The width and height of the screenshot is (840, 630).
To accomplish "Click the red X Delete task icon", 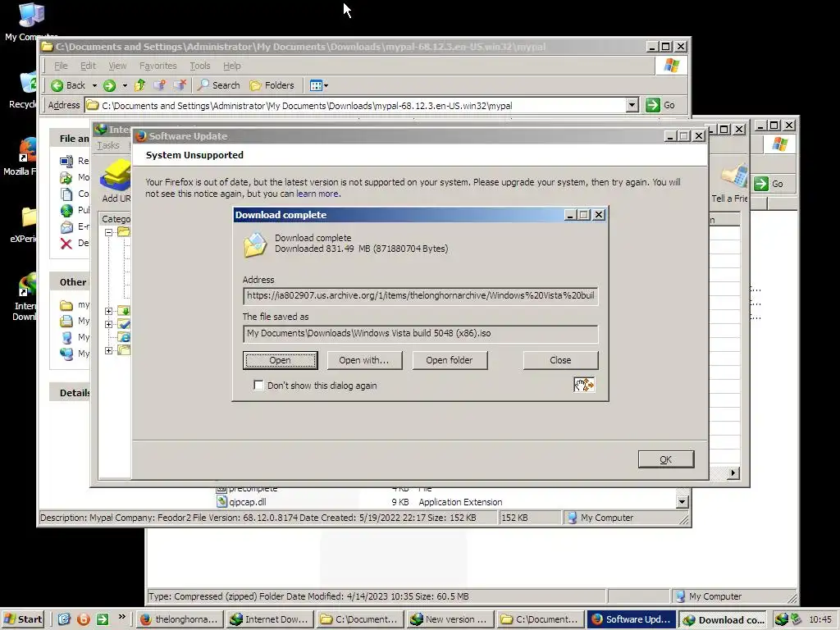I will click(x=66, y=244).
